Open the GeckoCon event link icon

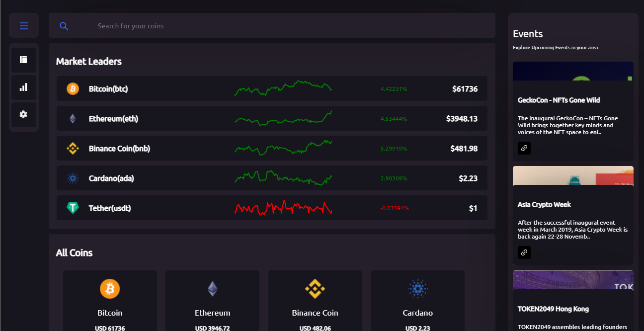click(524, 148)
